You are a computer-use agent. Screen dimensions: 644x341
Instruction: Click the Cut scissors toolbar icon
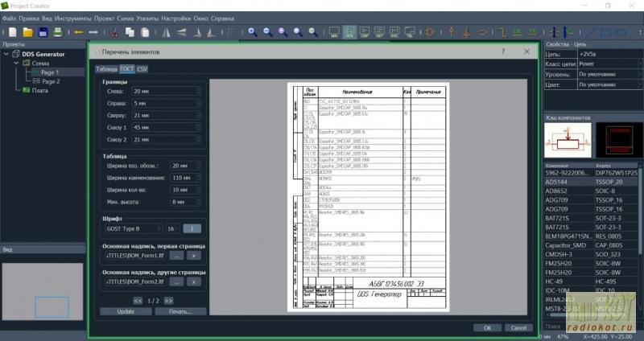click(116, 32)
